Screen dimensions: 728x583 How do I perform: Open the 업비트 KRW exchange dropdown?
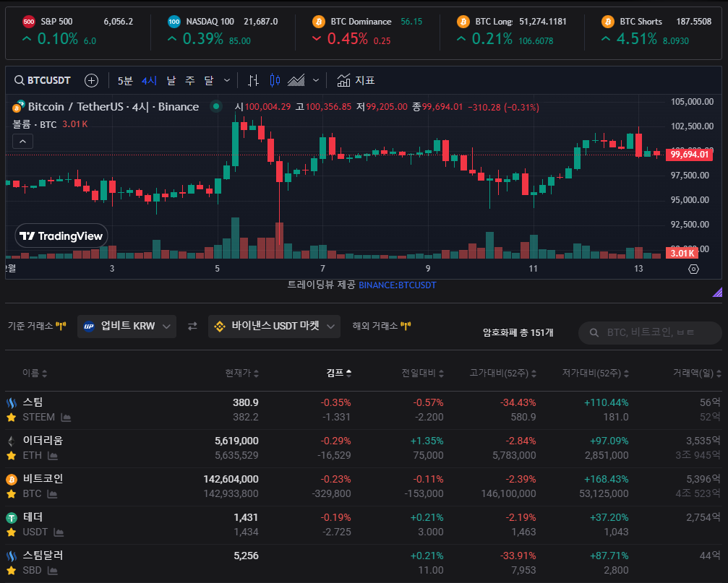click(x=127, y=326)
